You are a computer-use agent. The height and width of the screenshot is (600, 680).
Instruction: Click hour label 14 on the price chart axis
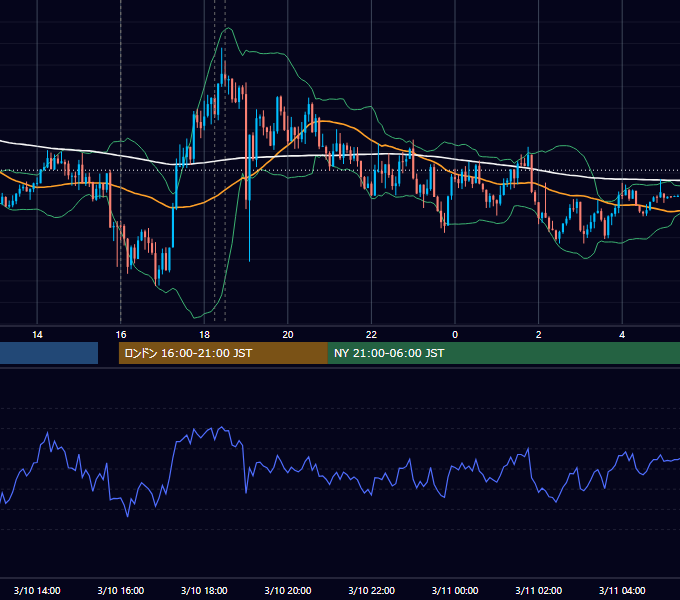click(x=37, y=335)
